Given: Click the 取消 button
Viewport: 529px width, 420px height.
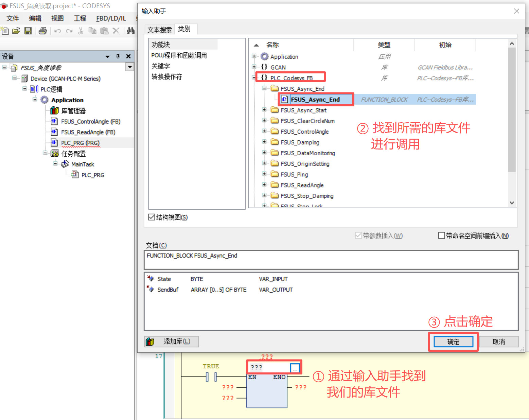Looking at the screenshot, I should [x=498, y=342].
